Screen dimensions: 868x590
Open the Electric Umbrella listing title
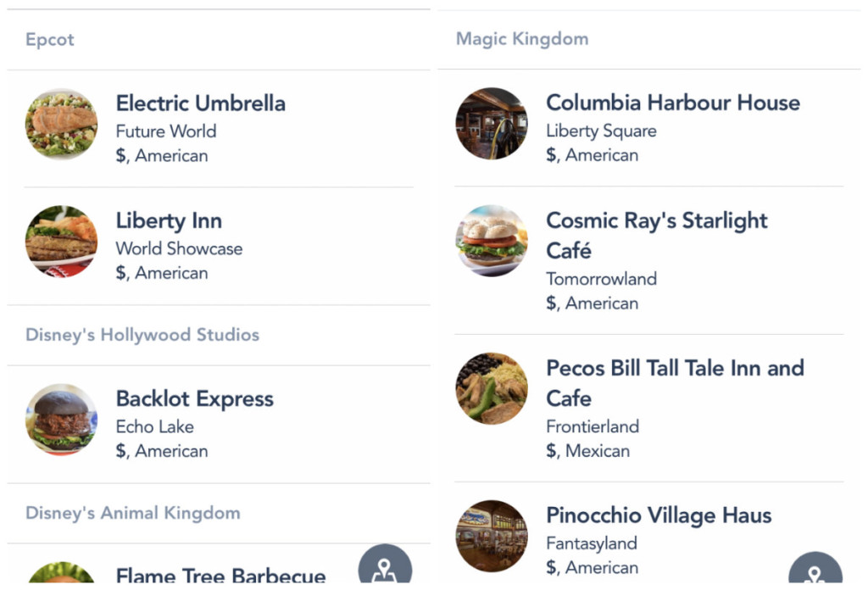pos(201,103)
